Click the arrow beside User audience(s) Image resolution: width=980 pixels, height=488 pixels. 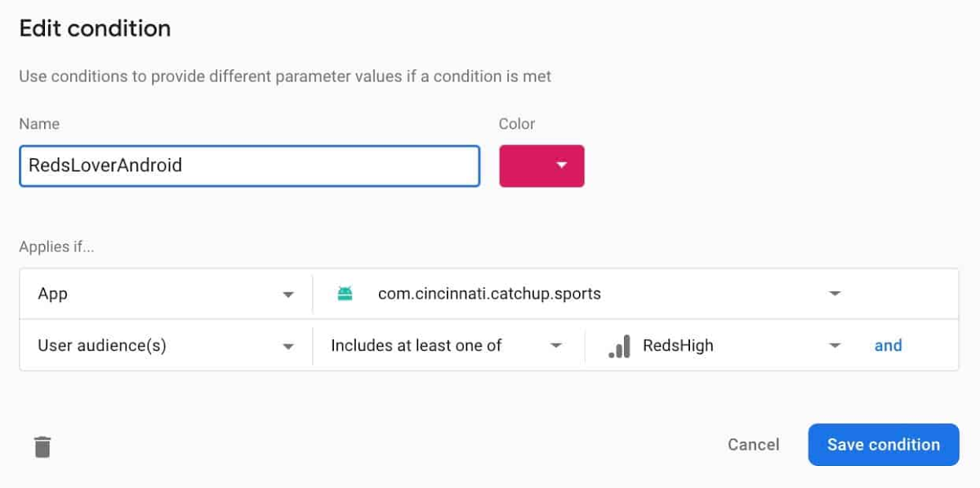[x=288, y=346]
